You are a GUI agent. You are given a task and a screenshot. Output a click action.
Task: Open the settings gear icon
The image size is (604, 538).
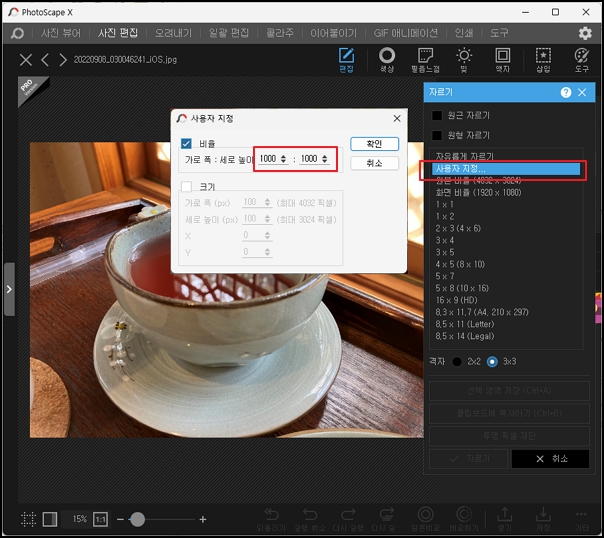[x=585, y=34]
